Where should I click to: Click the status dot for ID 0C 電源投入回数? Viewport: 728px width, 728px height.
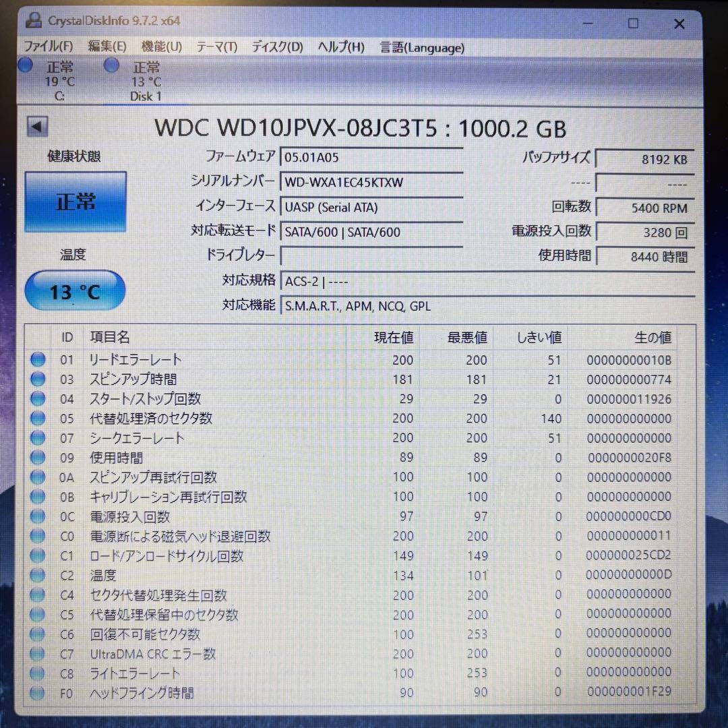click(38, 516)
